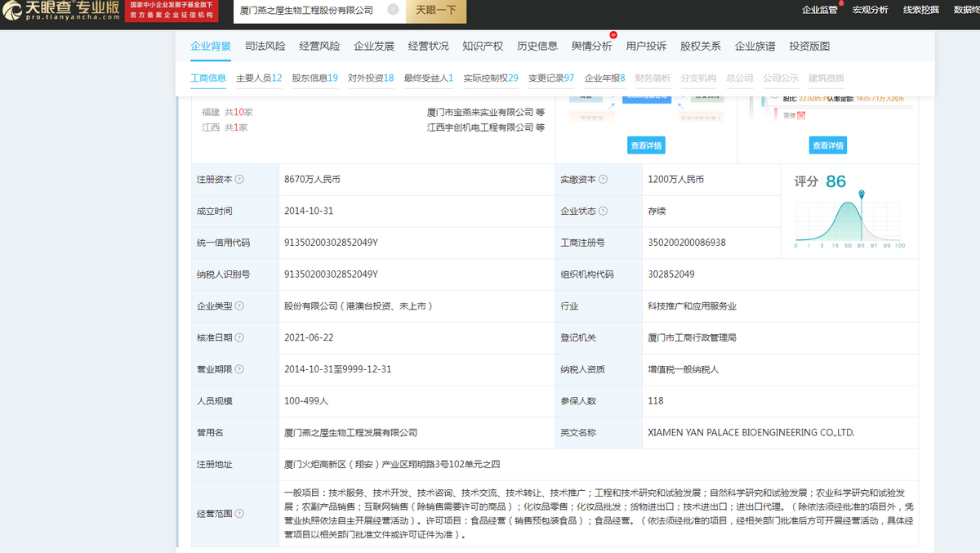Image resolution: width=980 pixels, height=553 pixels.
Task: Switch to the 投资版图 tab
Action: click(x=809, y=47)
